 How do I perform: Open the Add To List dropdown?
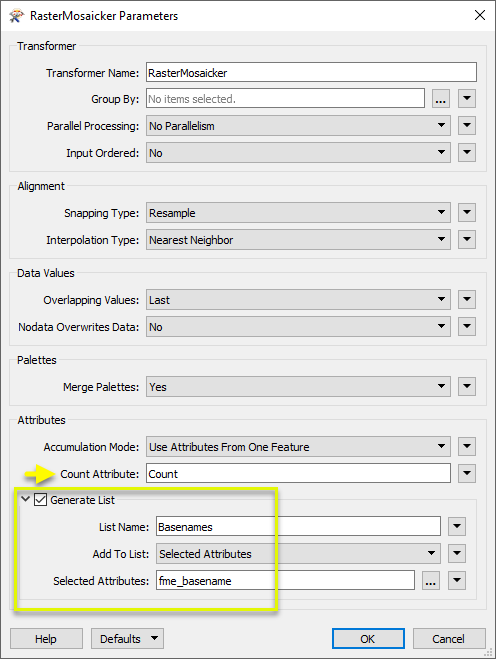click(x=298, y=554)
